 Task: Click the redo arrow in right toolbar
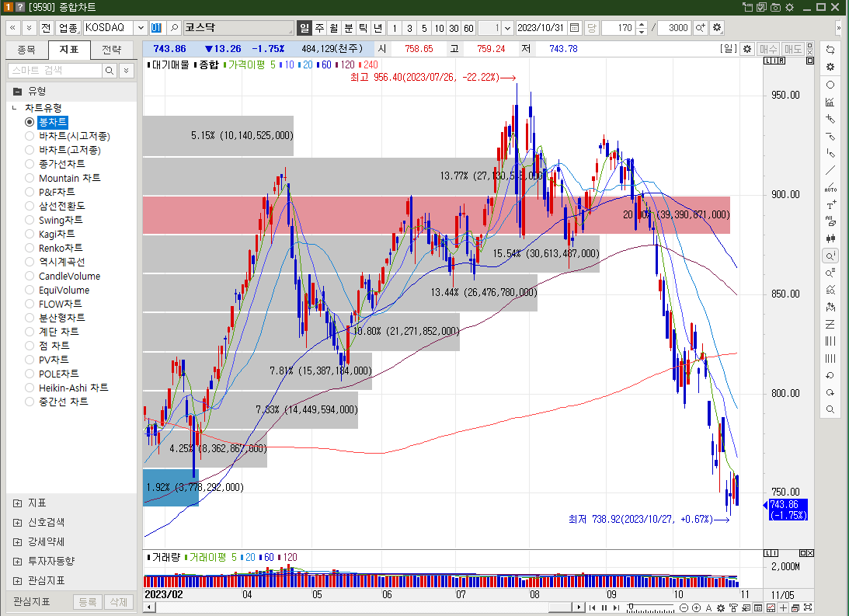[830, 392]
